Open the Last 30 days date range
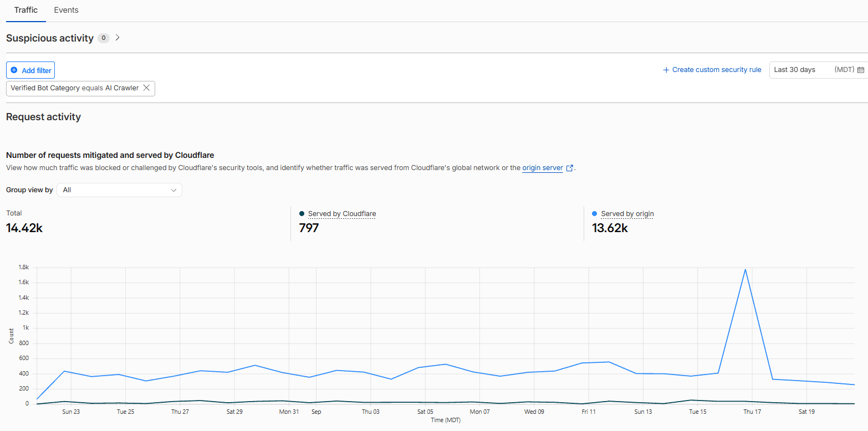This screenshot has height=431, width=868. [818, 70]
